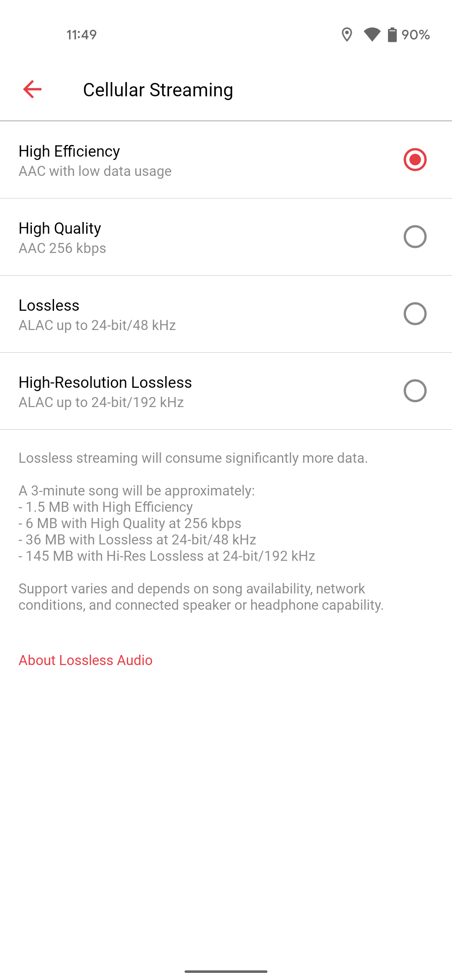452x980 pixels.
Task: Tap the lossless data consumption warning text
Action: coord(193,458)
